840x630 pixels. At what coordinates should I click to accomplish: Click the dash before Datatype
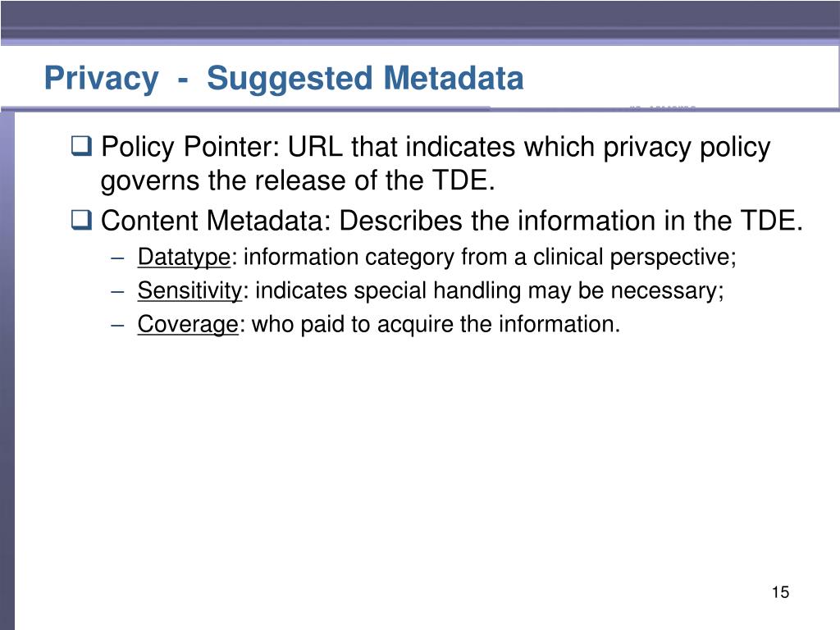118,258
